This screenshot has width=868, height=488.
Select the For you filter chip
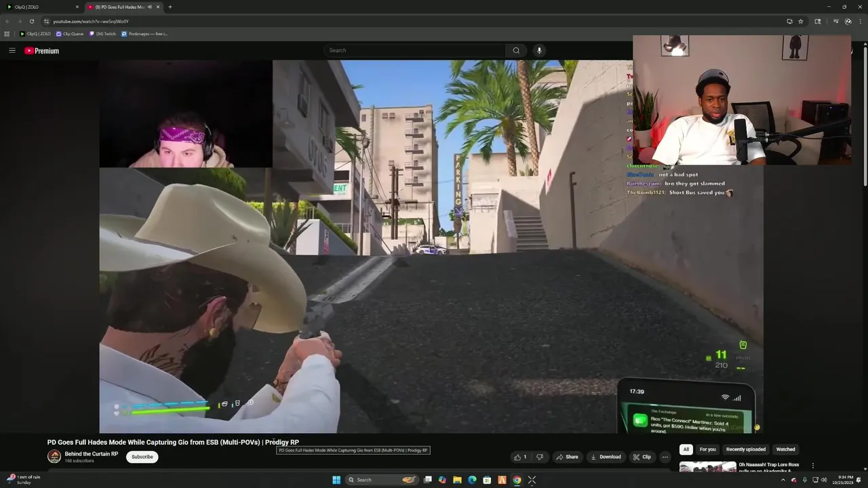click(x=707, y=449)
